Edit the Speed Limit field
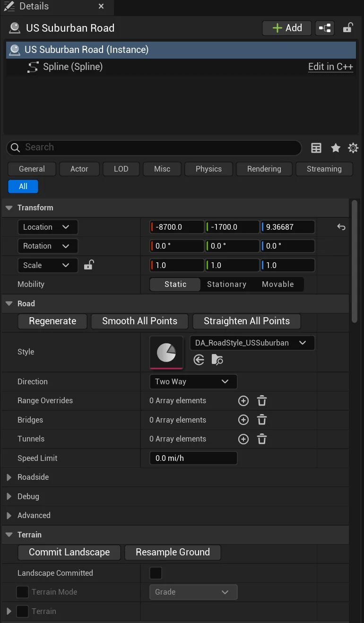The image size is (364, 623). coord(193,458)
